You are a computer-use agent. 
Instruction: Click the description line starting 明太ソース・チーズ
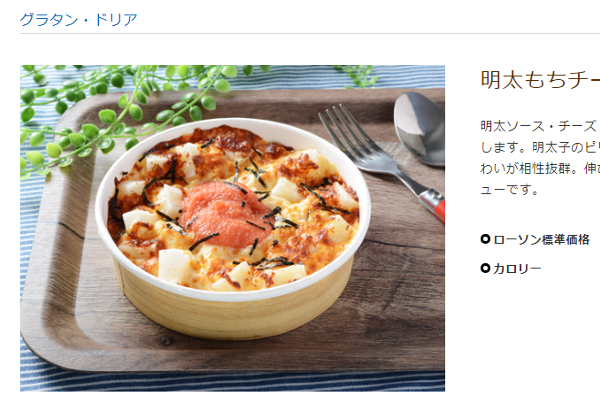tap(540, 126)
